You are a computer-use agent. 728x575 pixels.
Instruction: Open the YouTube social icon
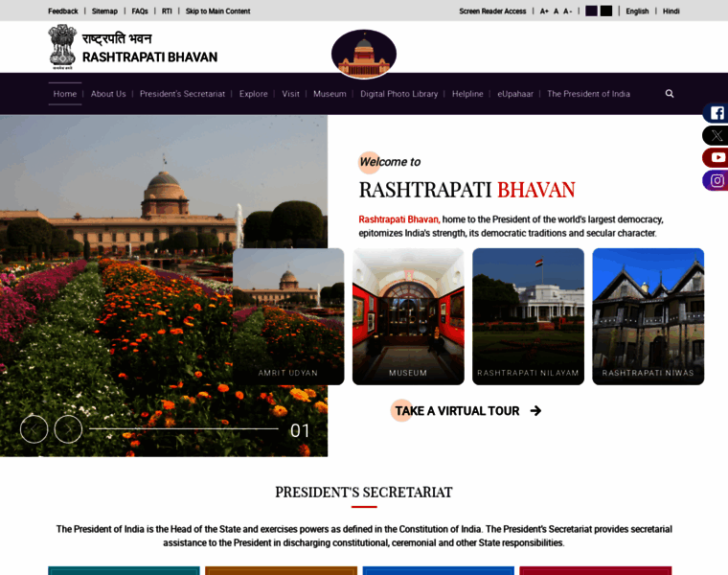pos(716,158)
